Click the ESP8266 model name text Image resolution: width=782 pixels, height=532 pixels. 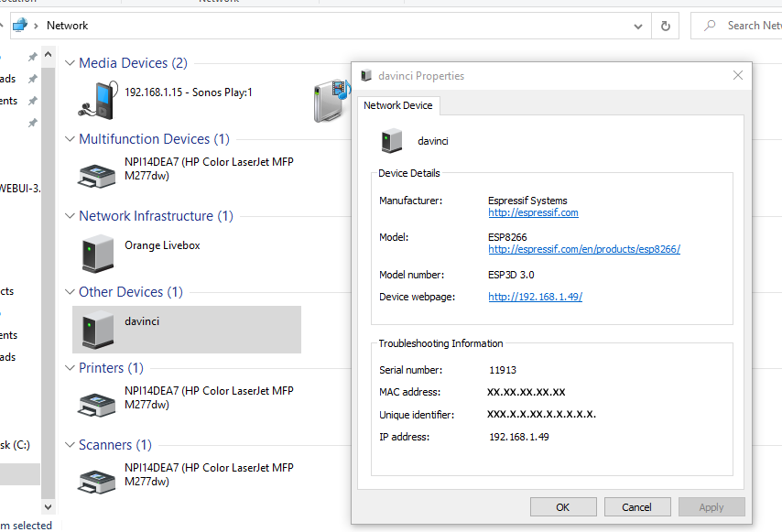[507, 237]
